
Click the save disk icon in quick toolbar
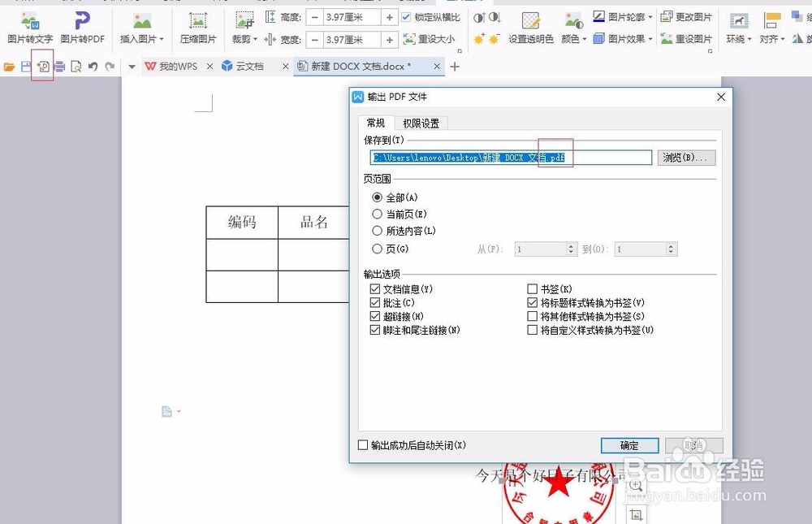click(26, 67)
